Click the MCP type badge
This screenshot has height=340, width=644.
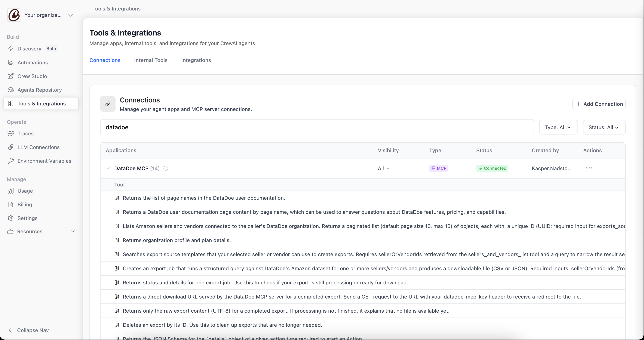pyautogui.click(x=439, y=168)
